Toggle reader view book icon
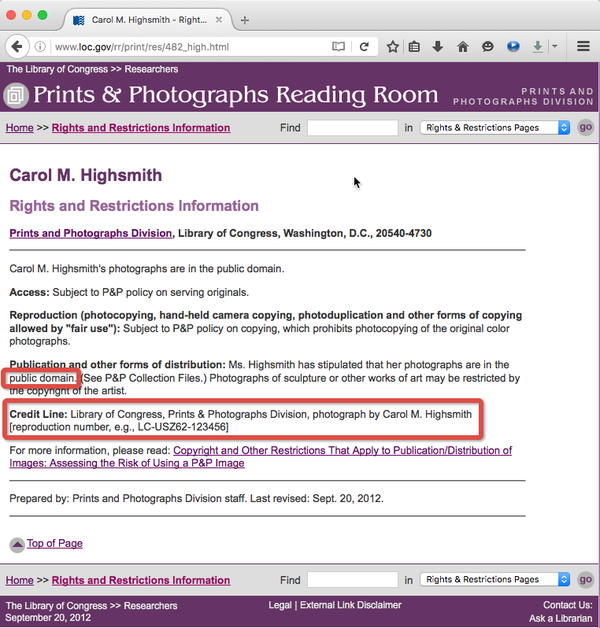 click(x=338, y=47)
